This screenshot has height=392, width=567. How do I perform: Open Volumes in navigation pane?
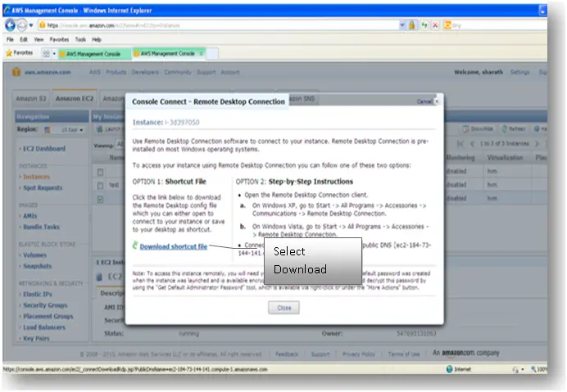(x=34, y=255)
